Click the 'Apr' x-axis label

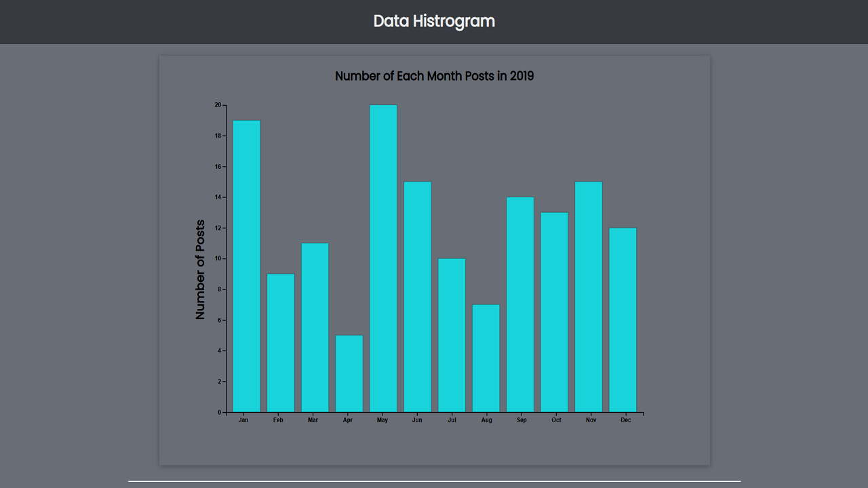click(347, 420)
